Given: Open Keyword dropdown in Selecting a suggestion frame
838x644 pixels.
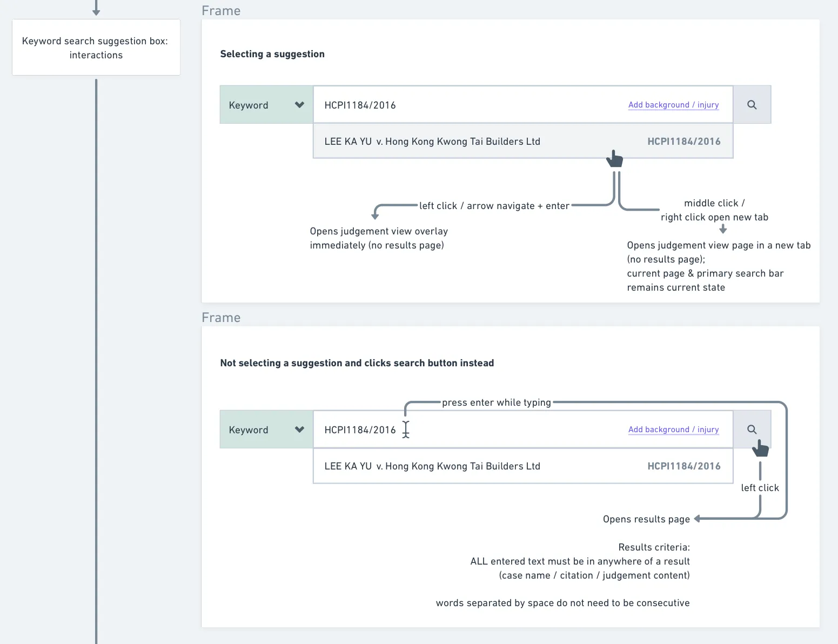Looking at the screenshot, I should [266, 105].
